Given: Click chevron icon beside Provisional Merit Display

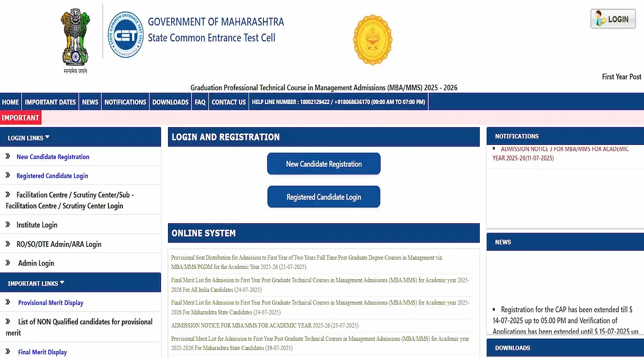Looking at the screenshot, I should (8, 302).
